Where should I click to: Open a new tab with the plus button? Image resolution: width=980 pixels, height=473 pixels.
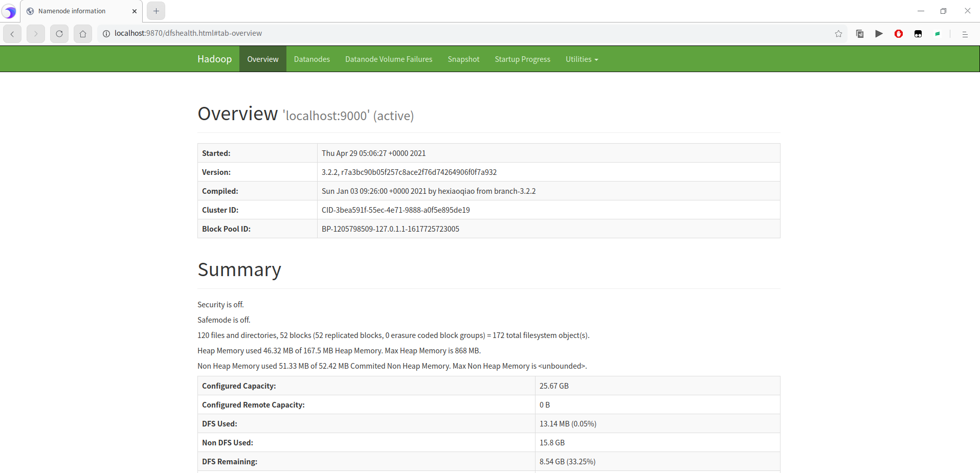pyautogui.click(x=155, y=10)
